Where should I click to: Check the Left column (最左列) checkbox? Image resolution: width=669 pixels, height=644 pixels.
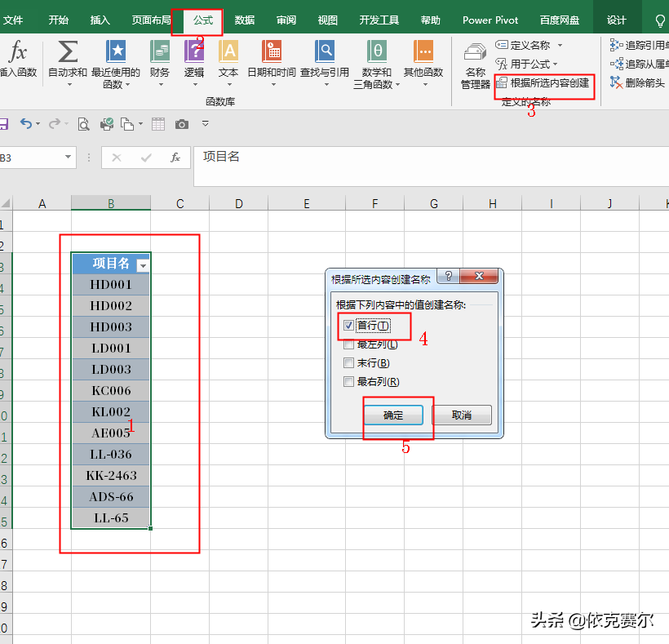coord(348,344)
